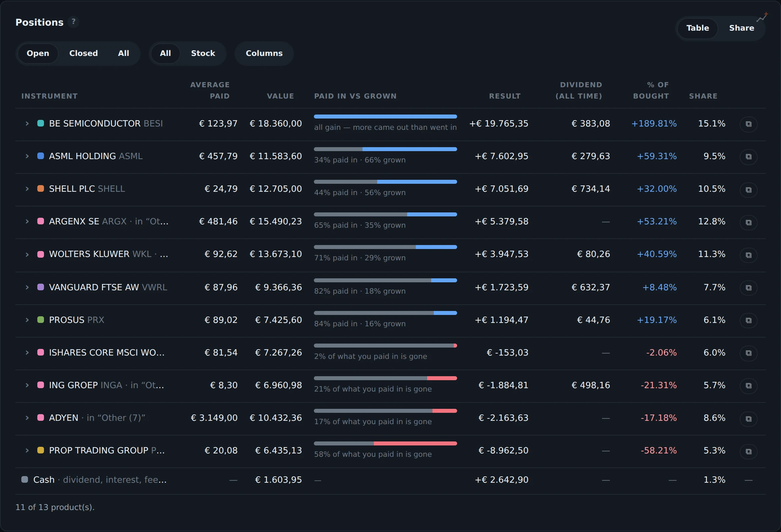This screenshot has height=532, width=781.
Task: Expand the ADYEN row
Action: tap(27, 418)
